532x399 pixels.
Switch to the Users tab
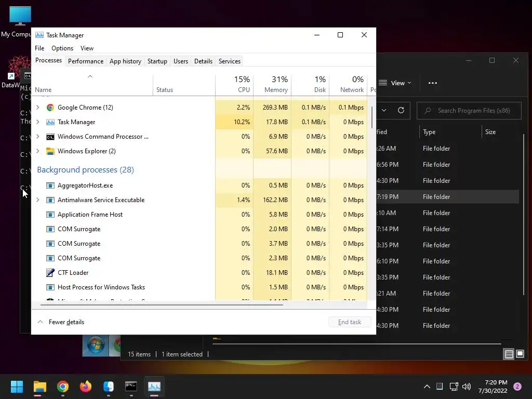pyautogui.click(x=180, y=61)
